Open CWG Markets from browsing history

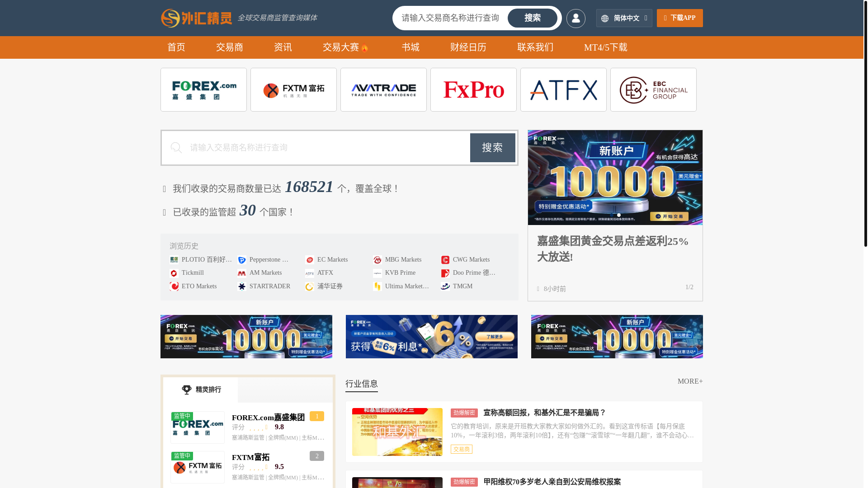click(x=466, y=260)
